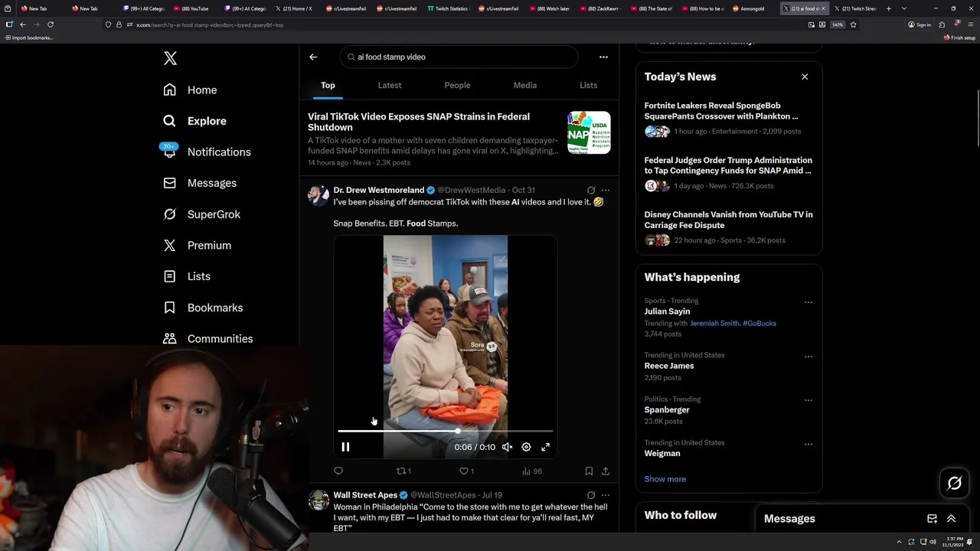Click Grok icon on Wall Street Apes post
Viewport: 980px width, 551px height.
pos(591,495)
